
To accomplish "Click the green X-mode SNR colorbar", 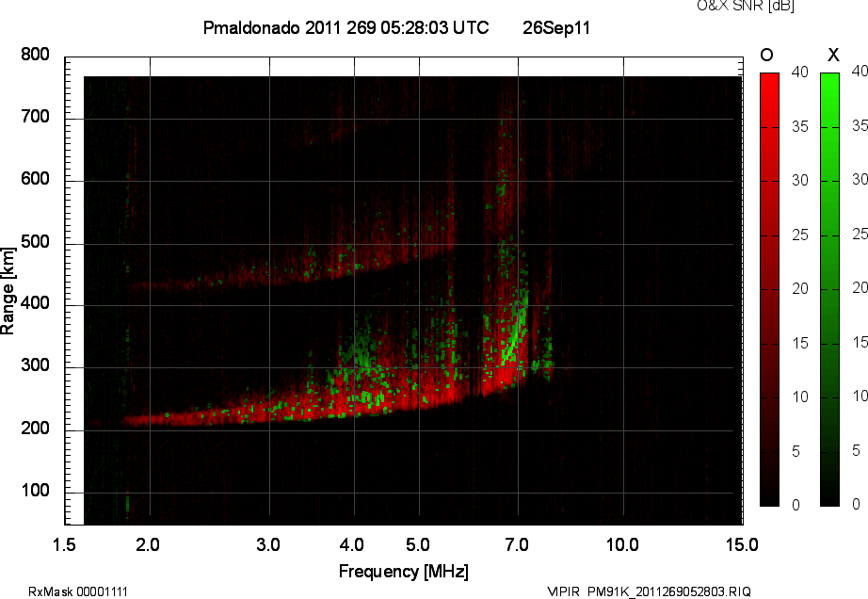I will 829,289.
